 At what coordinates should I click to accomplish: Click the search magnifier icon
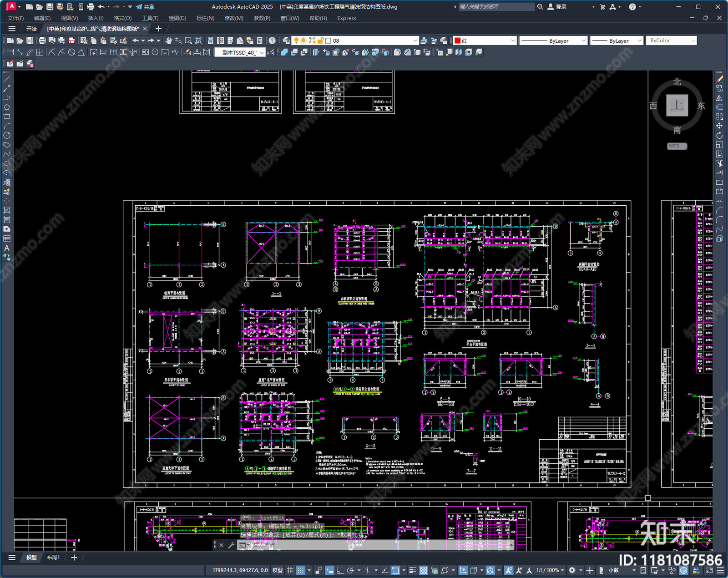[x=540, y=7]
